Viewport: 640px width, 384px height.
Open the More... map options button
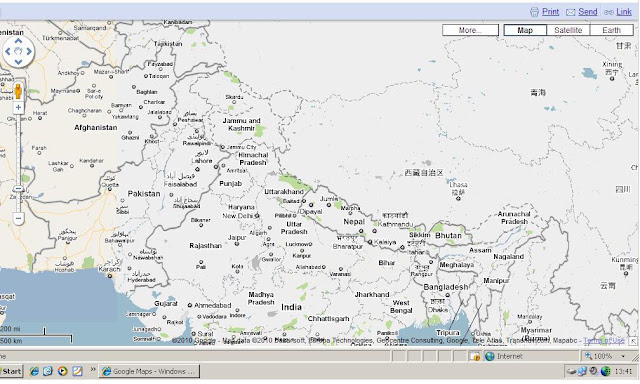tap(470, 30)
